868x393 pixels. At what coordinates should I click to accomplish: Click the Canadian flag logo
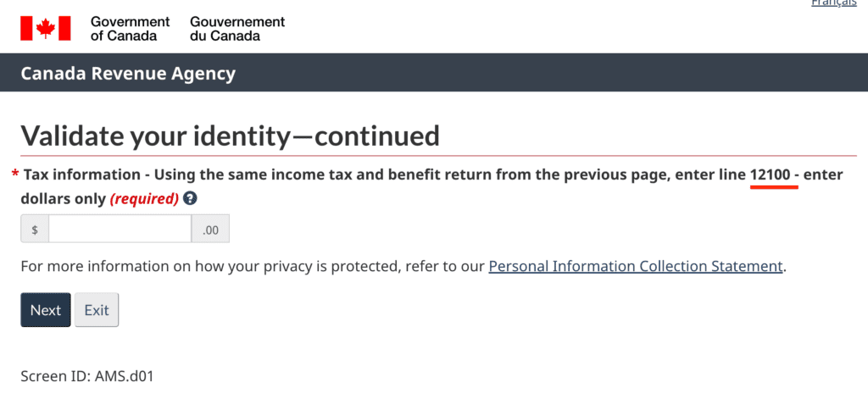click(x=46, y=28)
